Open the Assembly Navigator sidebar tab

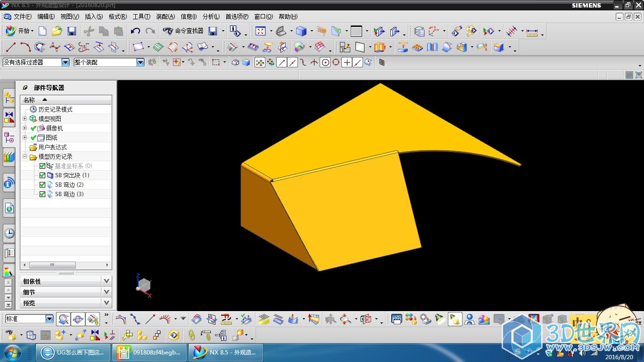[x=9, y=98]
